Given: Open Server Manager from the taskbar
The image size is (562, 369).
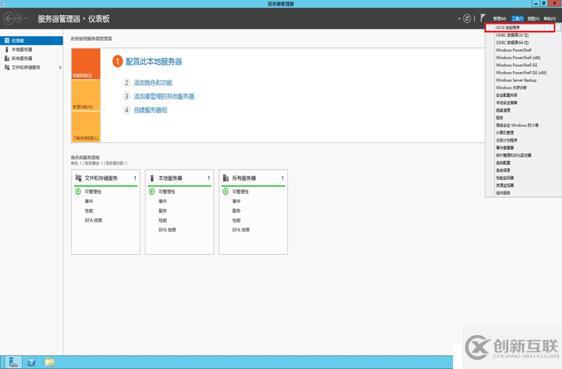Looking at the screenshot, I should point(13,362).
